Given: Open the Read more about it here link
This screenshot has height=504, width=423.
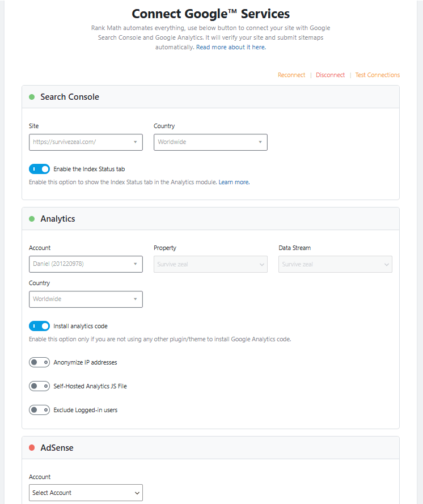Looking at the screenshot, I should (x=231, y=48).
